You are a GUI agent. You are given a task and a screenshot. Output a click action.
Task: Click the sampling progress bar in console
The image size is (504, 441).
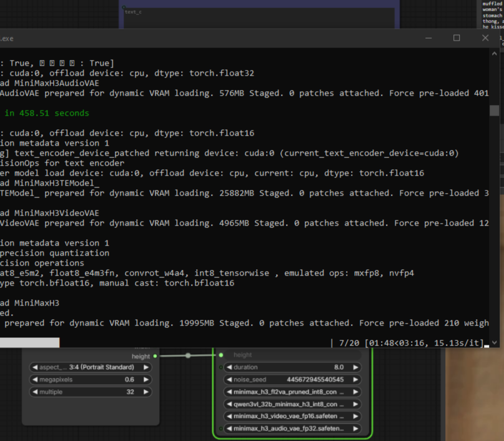click(x=29, y=342)
